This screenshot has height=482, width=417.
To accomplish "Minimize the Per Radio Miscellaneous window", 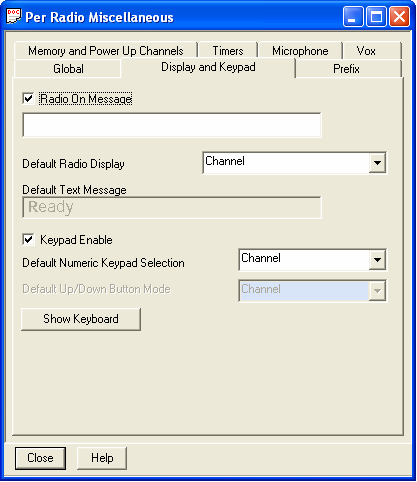I will pyautogui.click(x=353, y=16).
